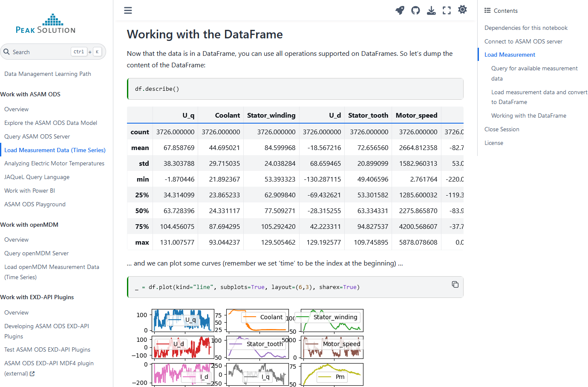Open JAQueL Query Language page
588x387 pixels.
(x=37, y=177)
